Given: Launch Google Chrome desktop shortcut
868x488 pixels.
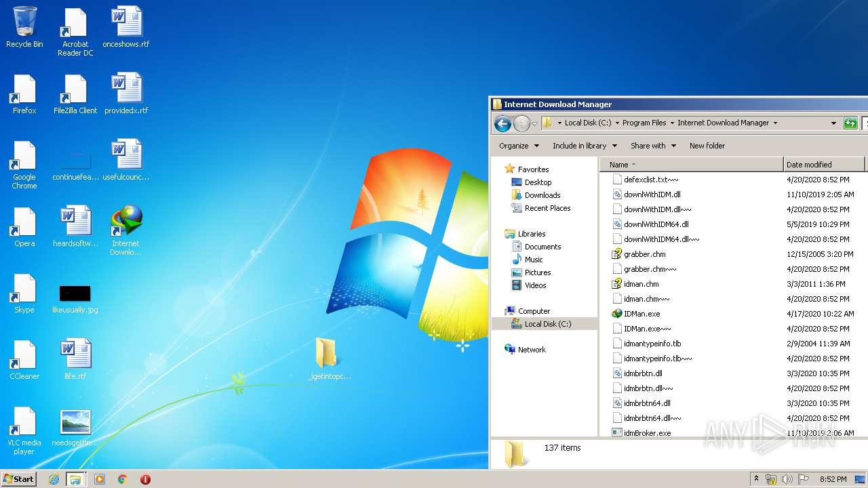Looking at the screenshot, I should (24, 164).
